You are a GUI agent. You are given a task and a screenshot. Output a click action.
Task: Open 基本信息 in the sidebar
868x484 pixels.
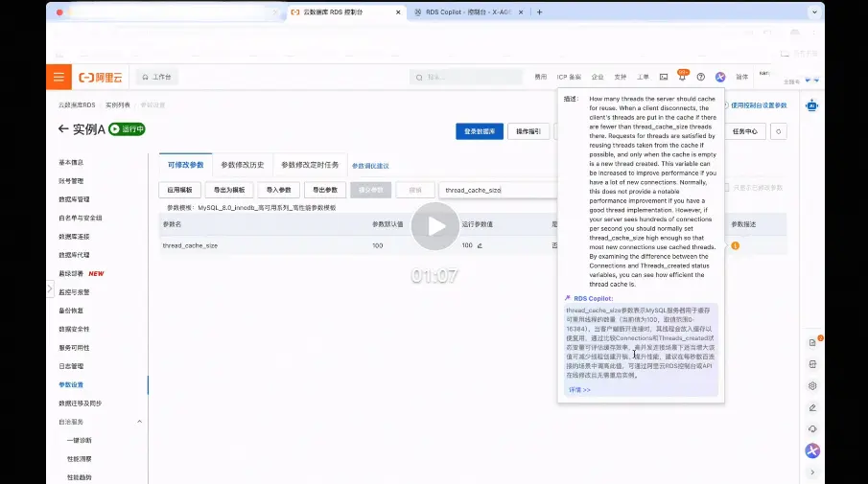click(x=71, y=162)
